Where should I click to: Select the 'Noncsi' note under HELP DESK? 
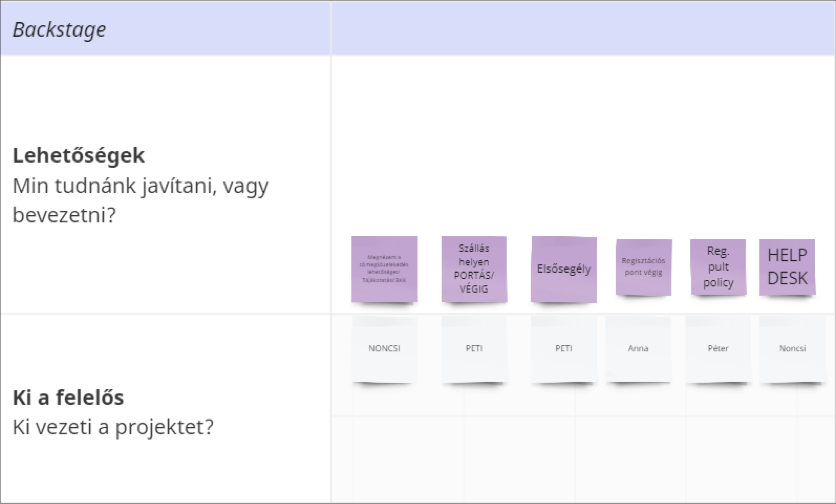click(791, 350)
